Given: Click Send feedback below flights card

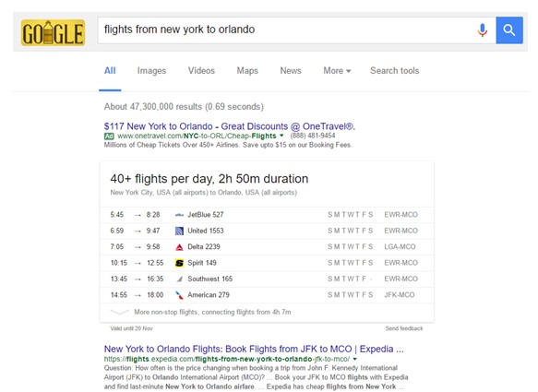Looking at the screenshot, I should pyautogui.click(x=404, y=328).
